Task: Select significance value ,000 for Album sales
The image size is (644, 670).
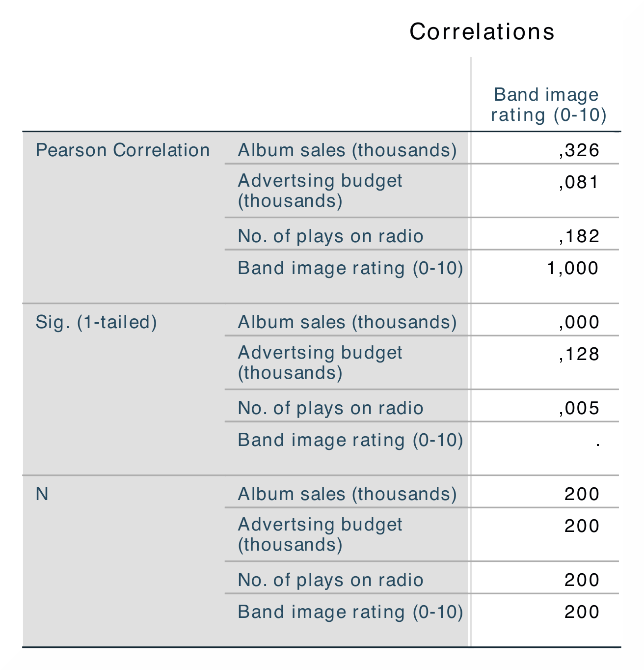Action: pyautogui.click(x=579, y=322)
